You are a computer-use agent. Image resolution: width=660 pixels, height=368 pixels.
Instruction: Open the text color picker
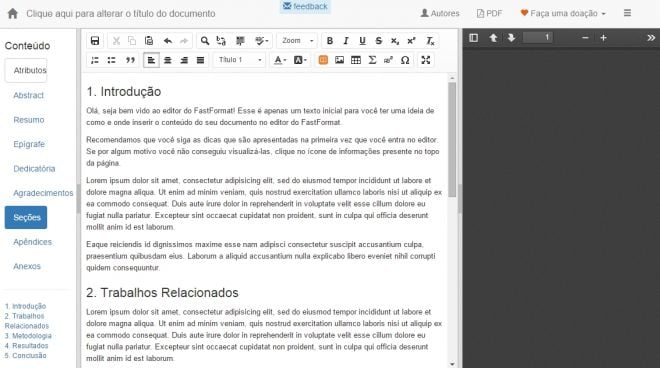click(x=280, y=60)
